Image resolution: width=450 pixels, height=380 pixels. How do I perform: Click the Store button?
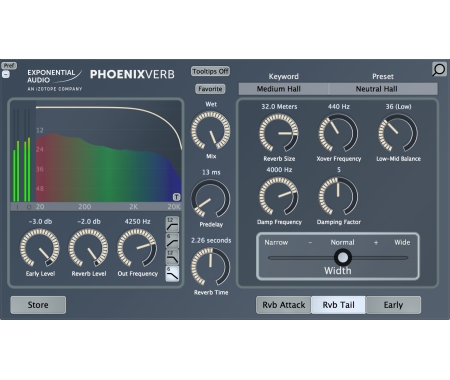pos(38,305)
